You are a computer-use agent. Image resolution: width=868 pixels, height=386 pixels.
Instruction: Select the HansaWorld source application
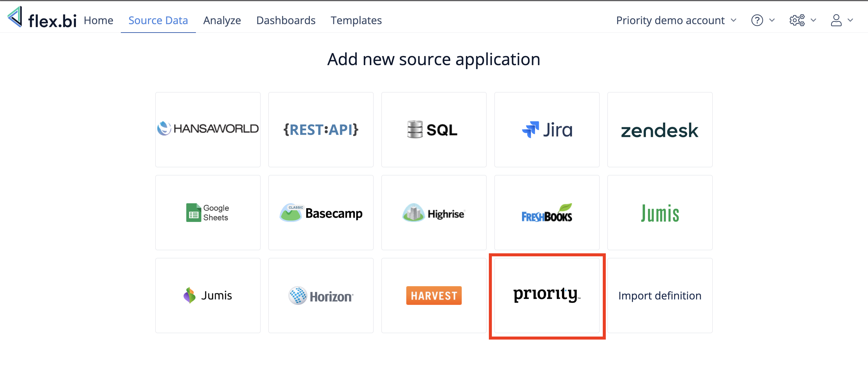coord(208,129)
